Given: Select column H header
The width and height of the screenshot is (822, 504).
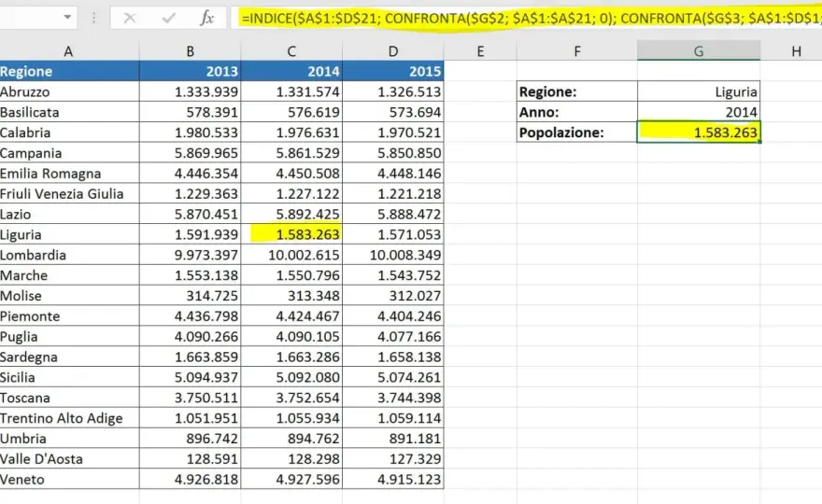Looking at the screenshot, I should [796, 50].
